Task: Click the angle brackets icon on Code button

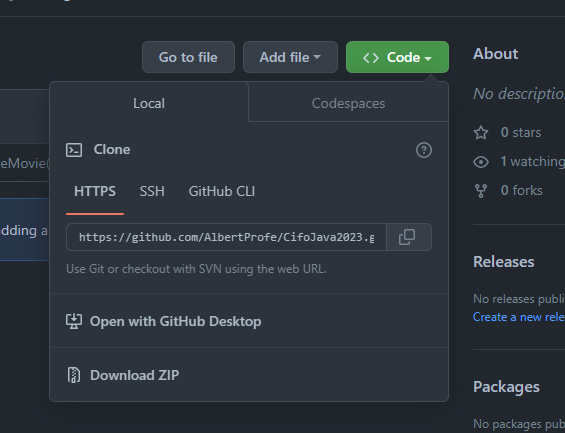Action: point(371,58)
